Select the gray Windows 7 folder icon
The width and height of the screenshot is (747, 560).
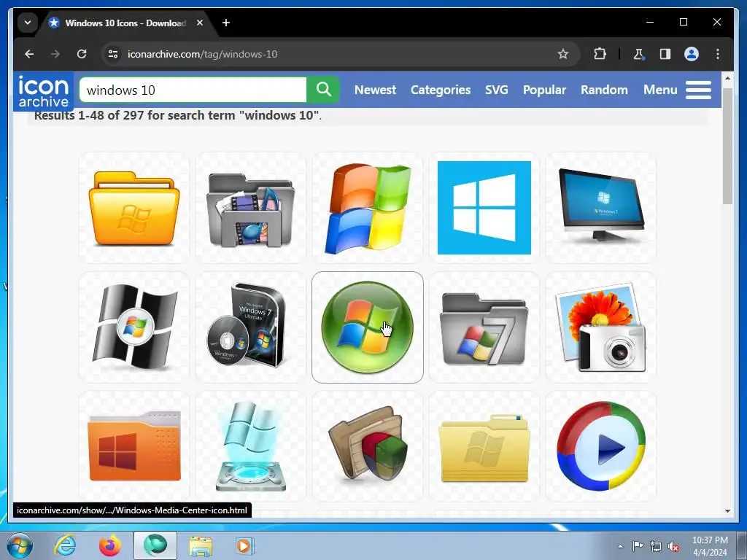coord(484,327)
